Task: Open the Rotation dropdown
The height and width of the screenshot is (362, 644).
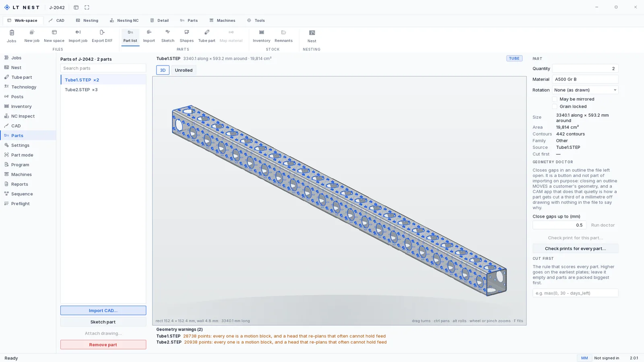Action: click(585, 90)
